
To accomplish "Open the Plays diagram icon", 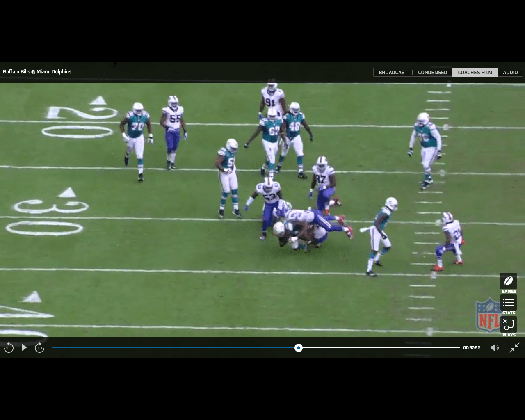I will [x=509, y=324].
